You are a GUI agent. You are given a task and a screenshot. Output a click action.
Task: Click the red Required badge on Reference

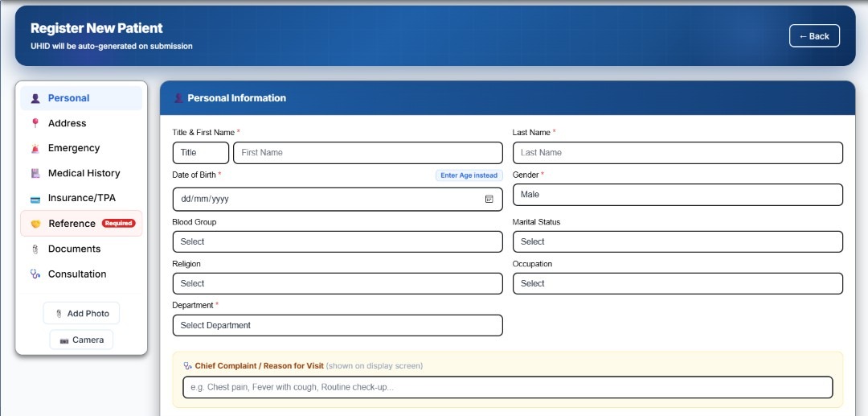coord(118,223)
